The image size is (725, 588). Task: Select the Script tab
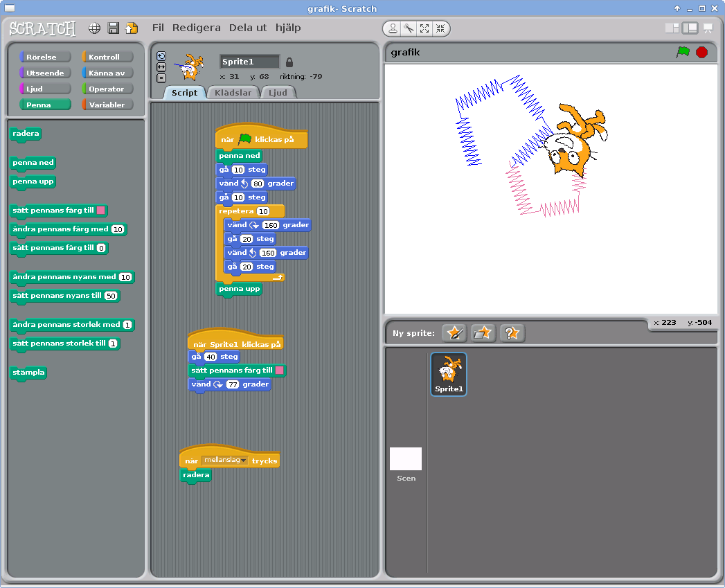[184, 93]
